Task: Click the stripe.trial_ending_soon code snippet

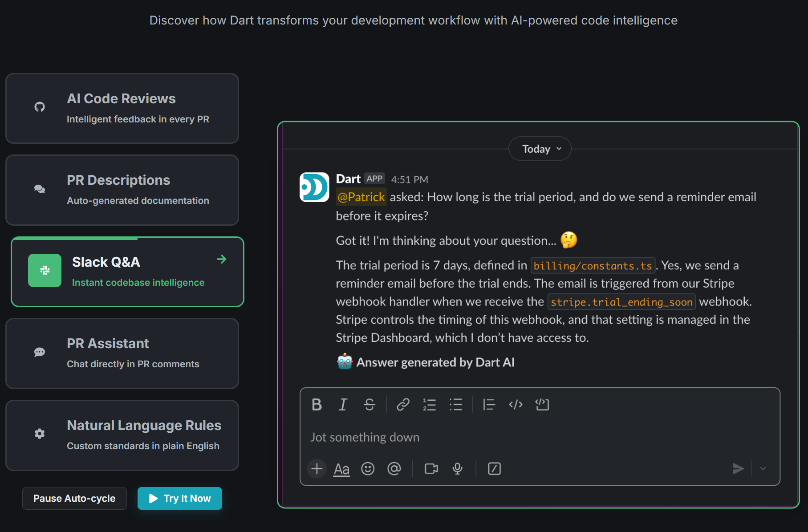Action: click(621, 302)
